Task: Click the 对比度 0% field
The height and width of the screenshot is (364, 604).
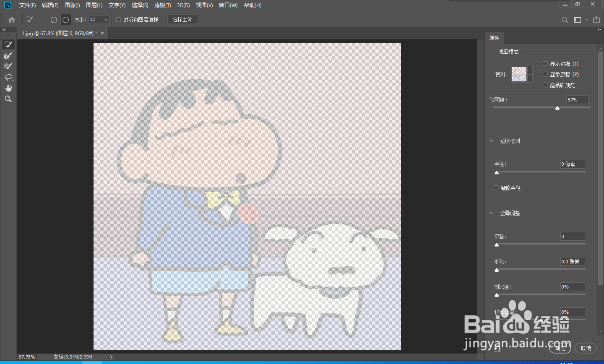Action: tap(573, 287)
